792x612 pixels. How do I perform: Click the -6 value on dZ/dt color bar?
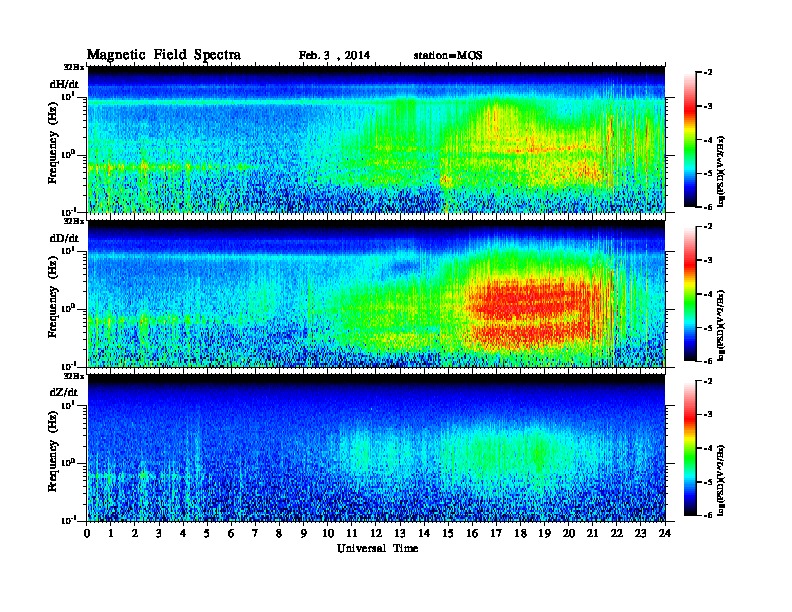pyautogui.click(x=708, y=515)
